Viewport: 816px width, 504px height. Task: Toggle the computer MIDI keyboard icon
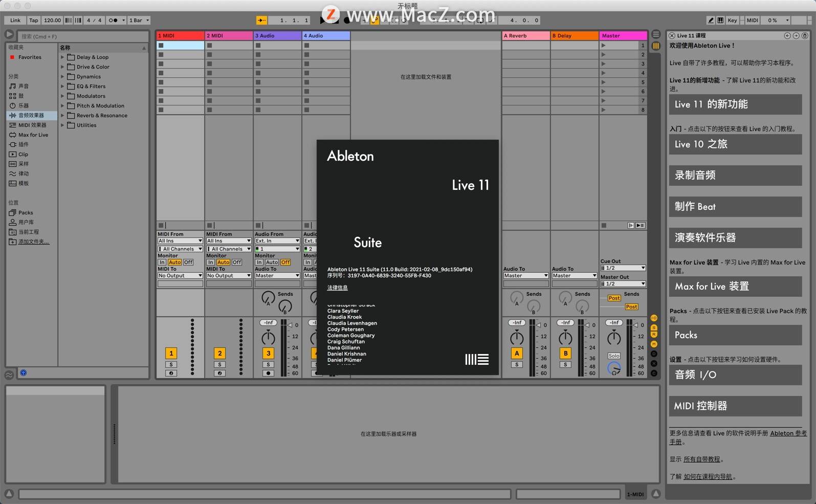tap(720, 20)
